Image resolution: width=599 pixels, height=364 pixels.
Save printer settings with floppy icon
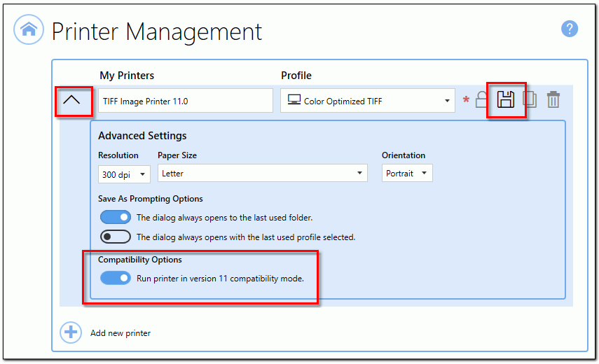(x=506, y=99)
